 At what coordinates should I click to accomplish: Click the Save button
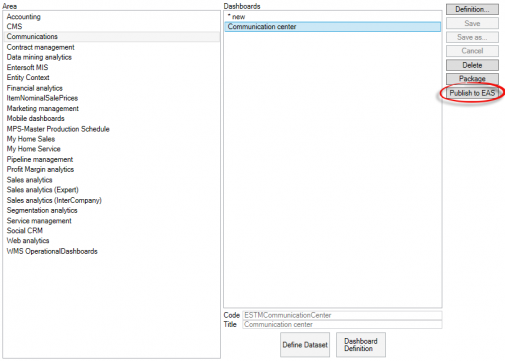(472, 23)
